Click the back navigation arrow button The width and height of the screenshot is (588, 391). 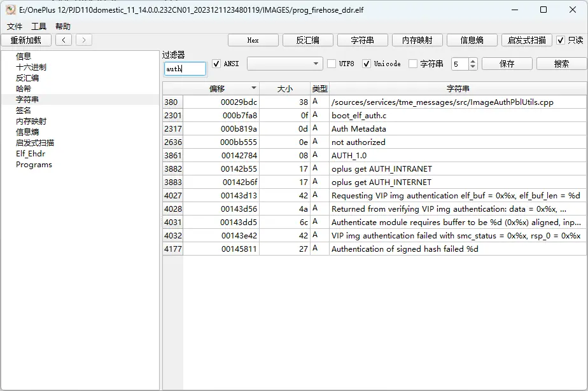click(x=63, y=40)
